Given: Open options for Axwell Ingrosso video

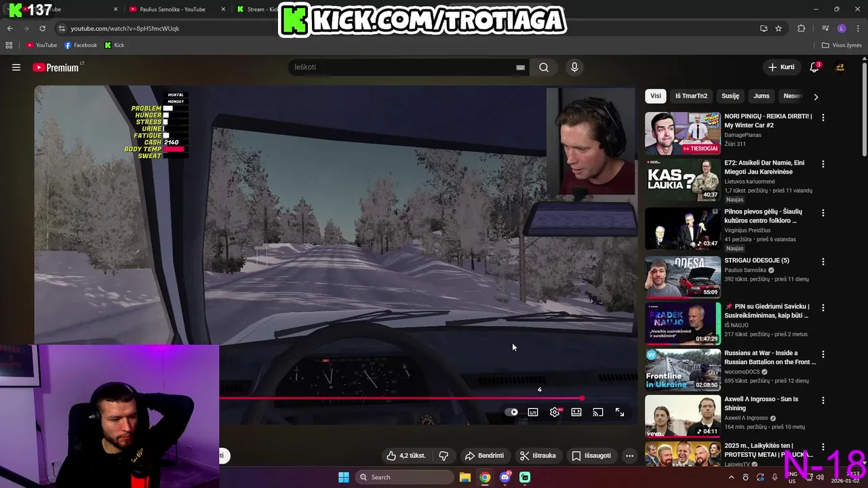Looking at the screenshot, I should [823, 401].
